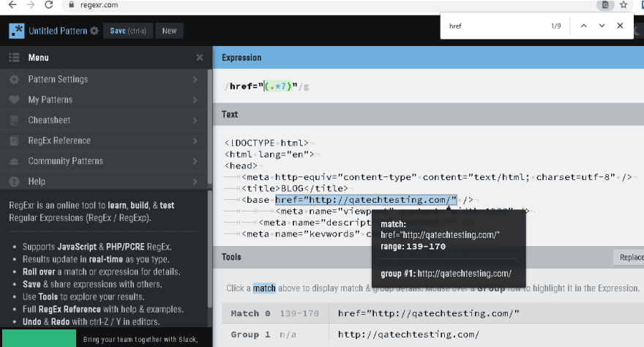Select the Group 1 result row

[x=433, y=335]
